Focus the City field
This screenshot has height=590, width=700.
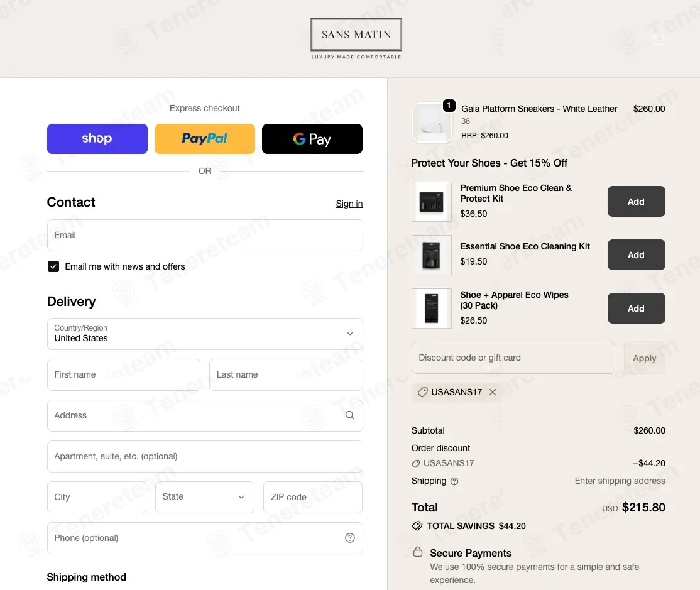tap(97, 497)
